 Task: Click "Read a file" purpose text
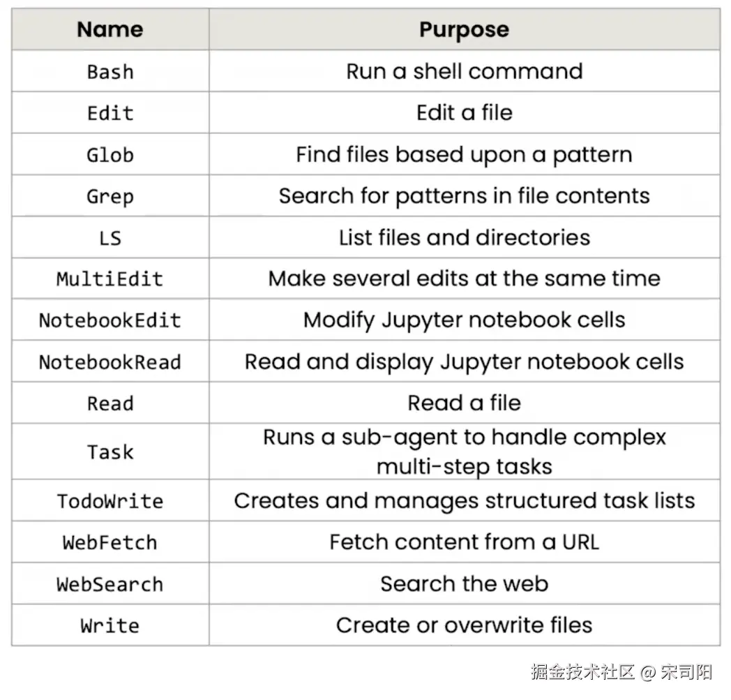click(x=464, y=403)
